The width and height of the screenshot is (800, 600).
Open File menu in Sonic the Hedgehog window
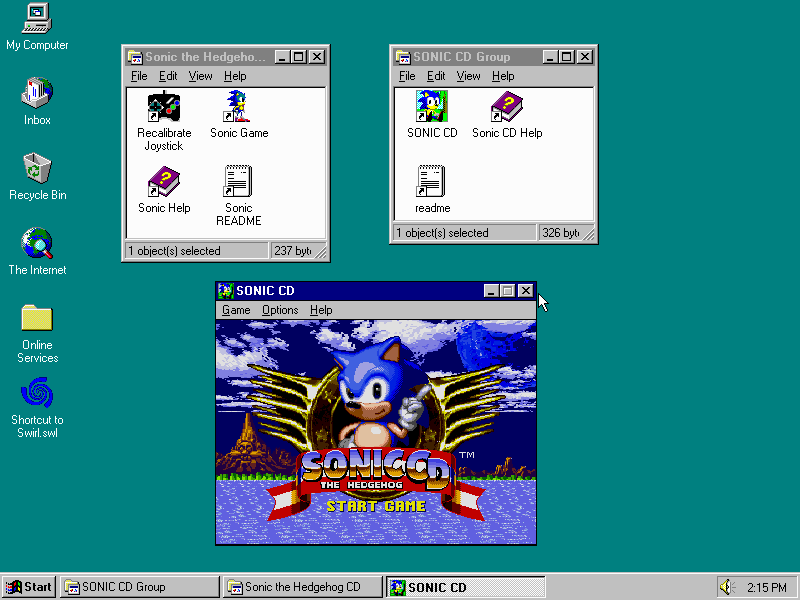pyautogui.click(x=139, y=76)
